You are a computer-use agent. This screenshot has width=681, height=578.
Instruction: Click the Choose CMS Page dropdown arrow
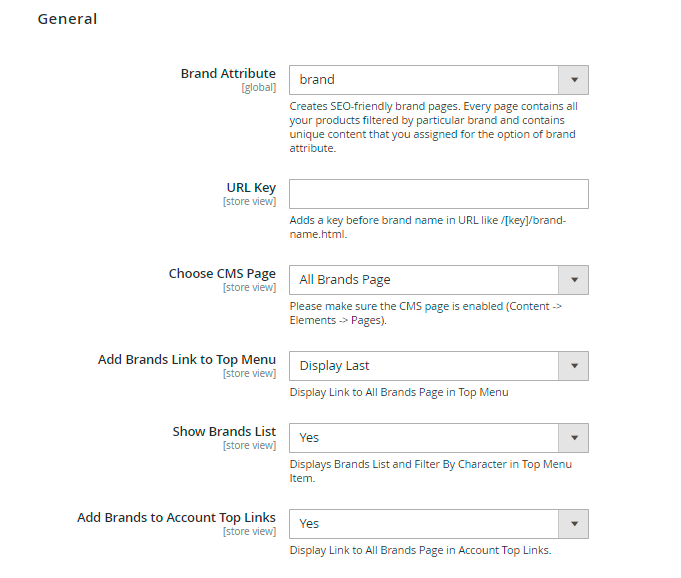(x=574, y=280)
